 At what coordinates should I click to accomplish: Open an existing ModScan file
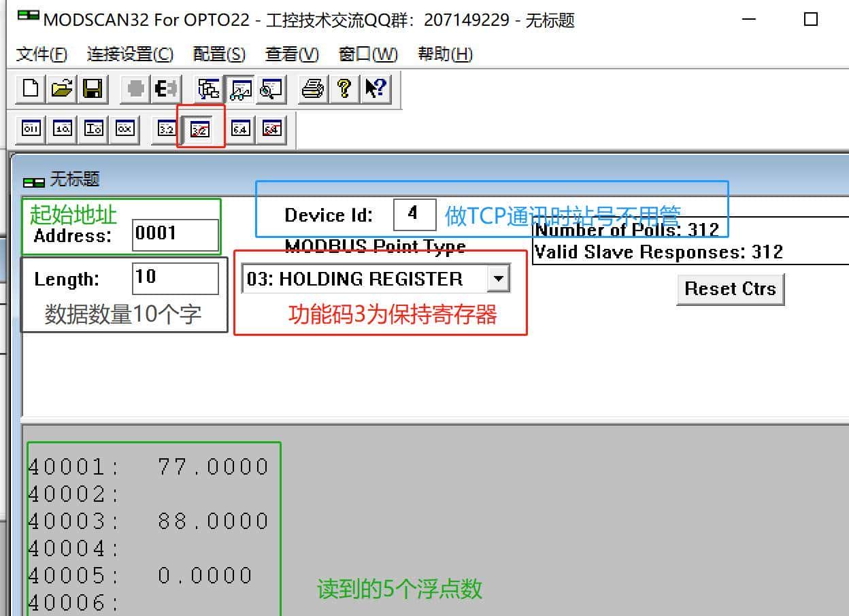point(62,88)
